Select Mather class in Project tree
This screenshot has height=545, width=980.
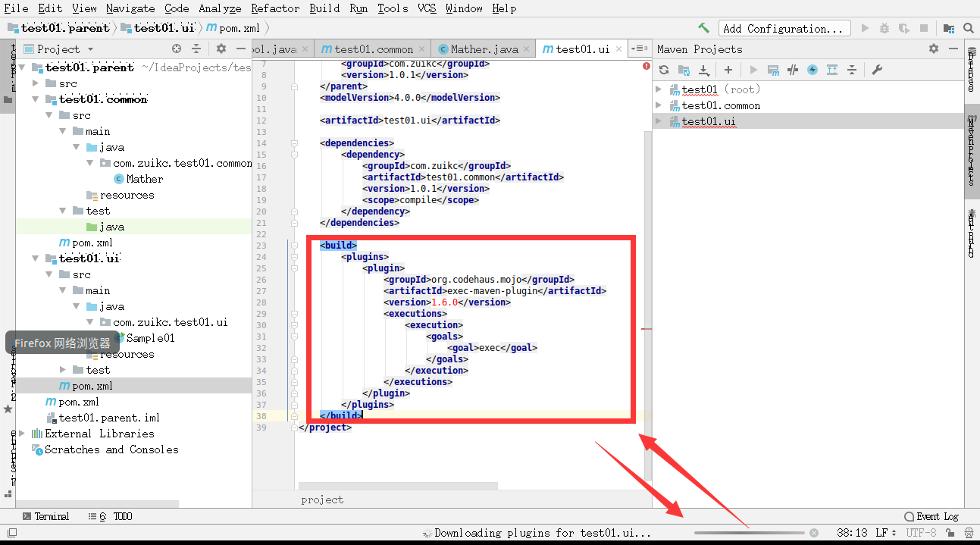pyautogui.click(x=138, y=179)
